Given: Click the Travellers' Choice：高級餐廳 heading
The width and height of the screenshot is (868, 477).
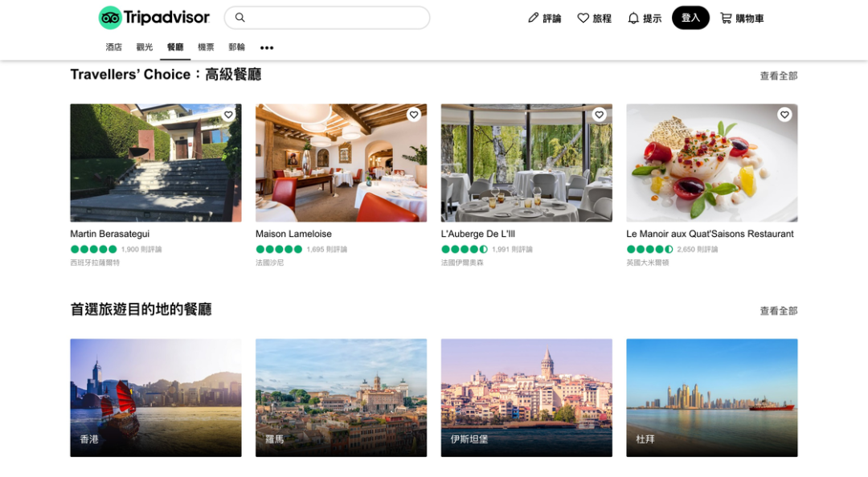Looking at the screenshot, I should (x=166, y=75).
